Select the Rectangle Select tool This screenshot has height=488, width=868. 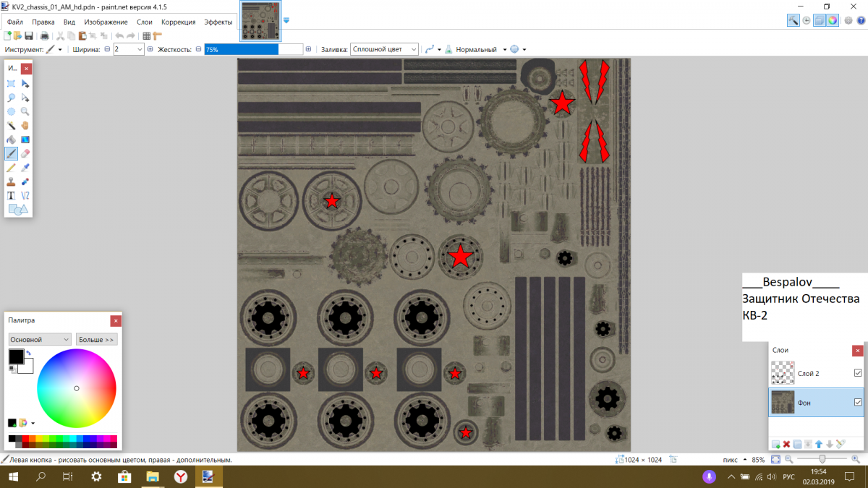(12, 84)
